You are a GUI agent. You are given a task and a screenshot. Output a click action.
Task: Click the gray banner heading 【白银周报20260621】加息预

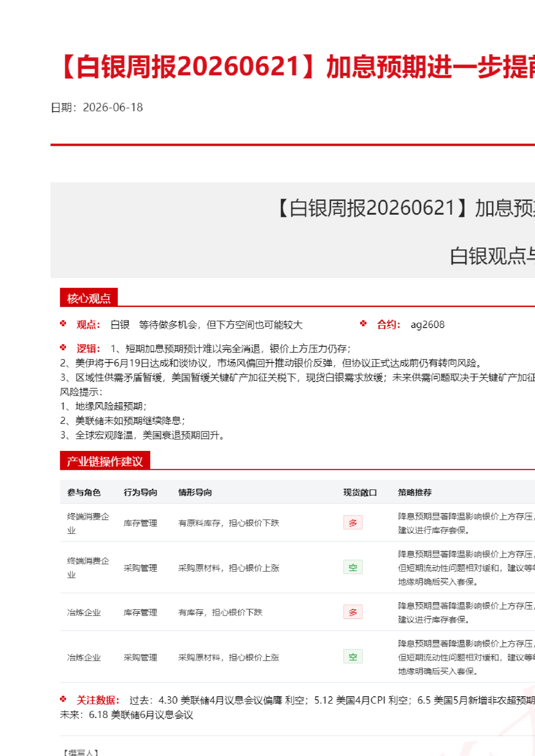(x=404, y=208)
